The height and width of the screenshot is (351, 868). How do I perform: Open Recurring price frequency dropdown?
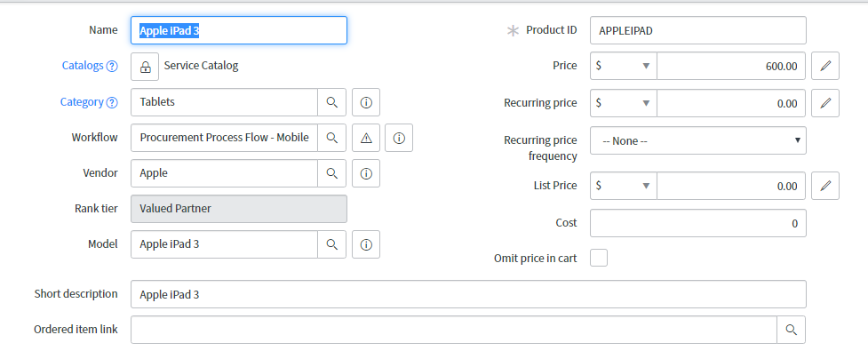pos(698,140)
